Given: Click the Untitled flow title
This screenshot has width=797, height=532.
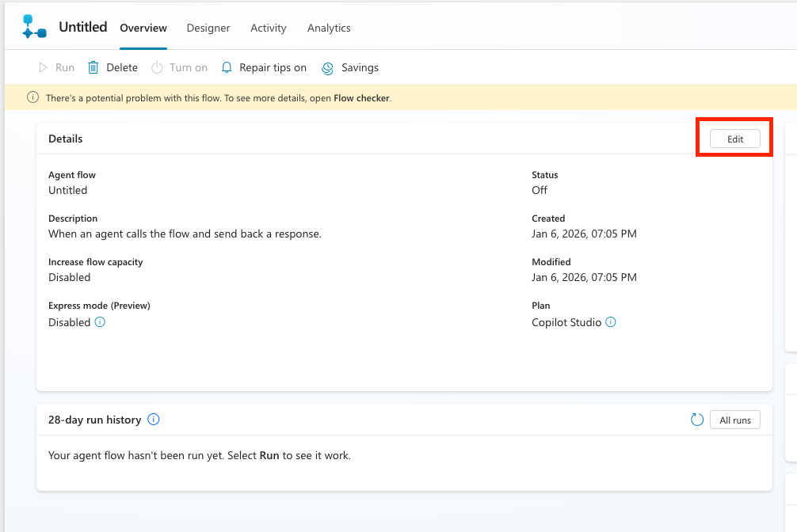Looking at the screenshot, I should (x=83, y=27).
